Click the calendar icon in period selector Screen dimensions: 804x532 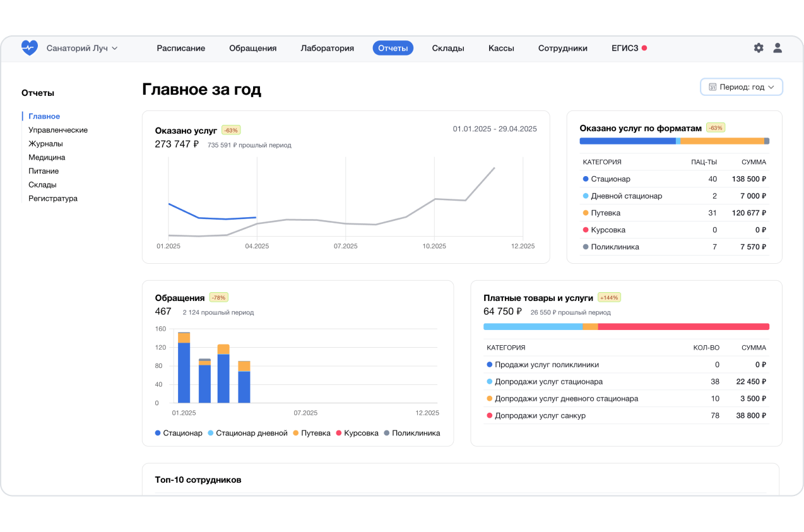(712, 87)
